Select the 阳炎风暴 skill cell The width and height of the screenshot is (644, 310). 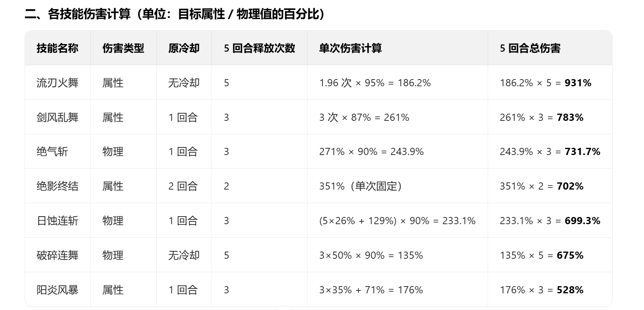(58, 290)
